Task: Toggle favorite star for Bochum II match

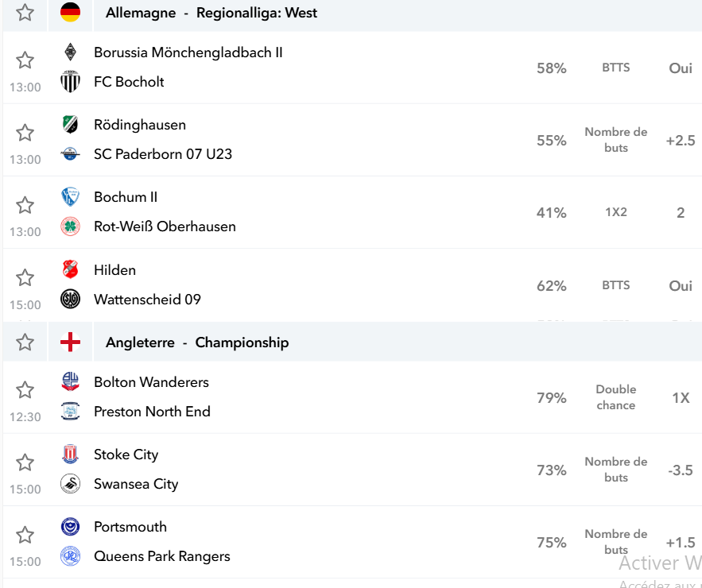Action: click(25, 205)
